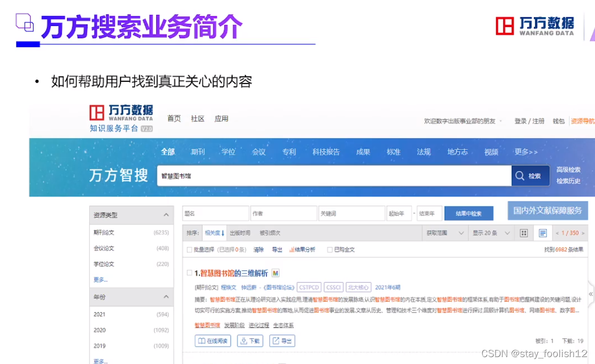Click the 结果中检索 button

point(469,213)
